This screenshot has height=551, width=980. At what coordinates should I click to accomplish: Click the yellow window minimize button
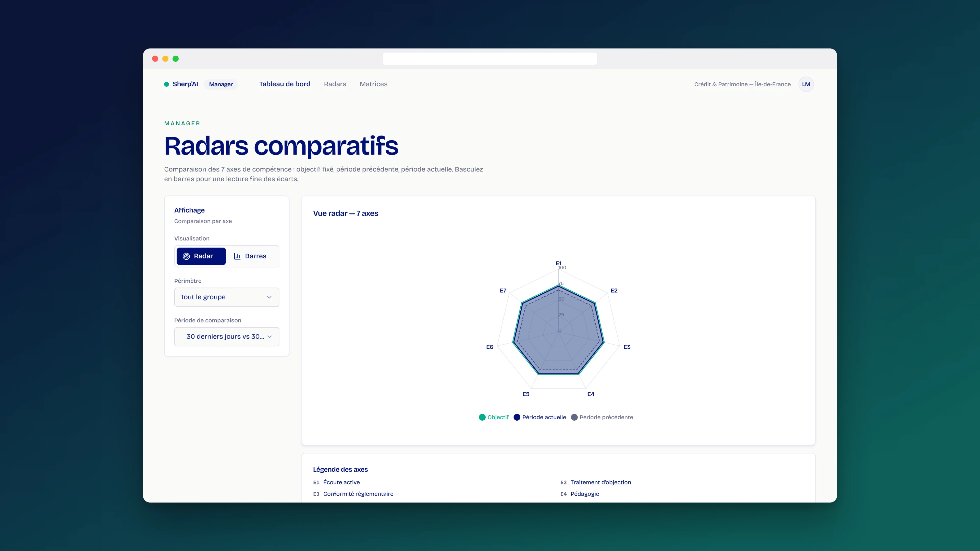click(x=165, y=59)
